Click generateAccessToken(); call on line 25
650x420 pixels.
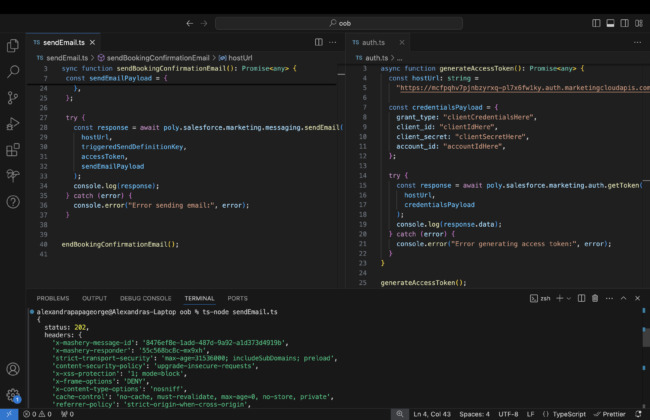click(x=423, y=283)
